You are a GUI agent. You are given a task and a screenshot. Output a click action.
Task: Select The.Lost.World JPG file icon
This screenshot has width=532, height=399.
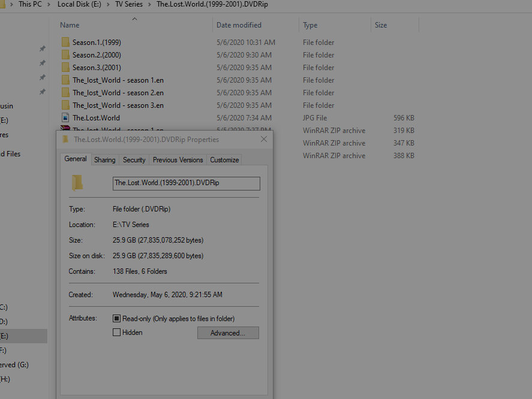coord(65,117)
